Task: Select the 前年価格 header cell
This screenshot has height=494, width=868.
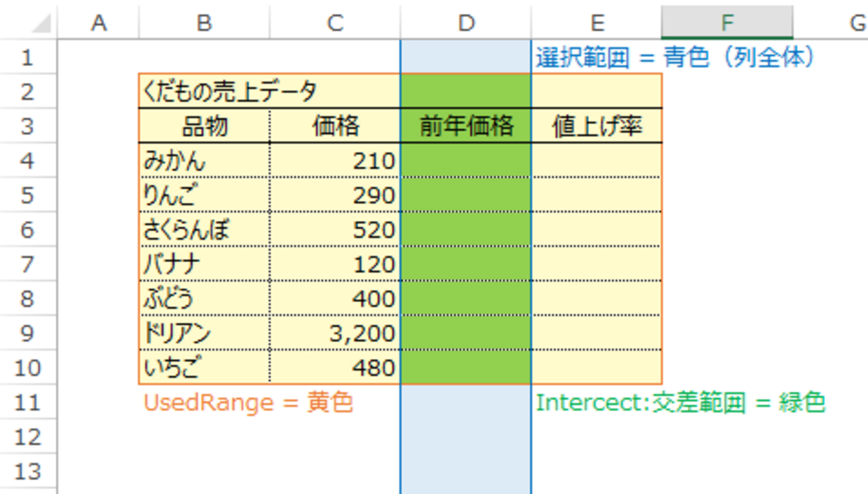Action: click(466, 126)
